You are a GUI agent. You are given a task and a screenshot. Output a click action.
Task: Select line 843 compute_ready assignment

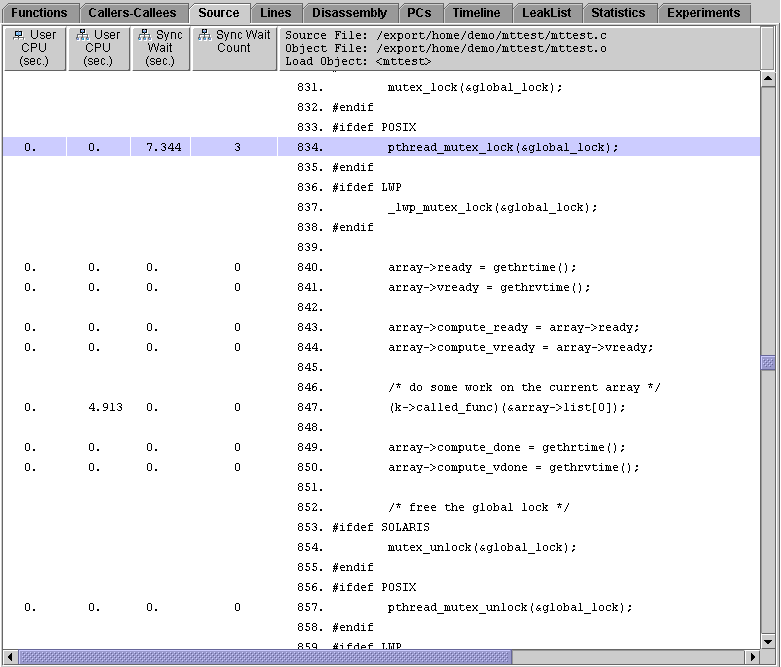point(514,327)
